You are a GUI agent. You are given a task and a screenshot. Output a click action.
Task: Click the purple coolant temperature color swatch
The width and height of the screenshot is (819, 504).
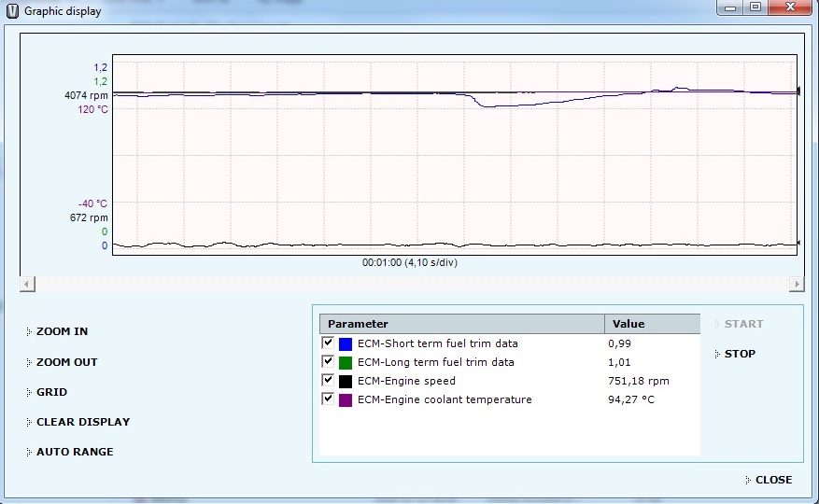click(x=346, y=399)
